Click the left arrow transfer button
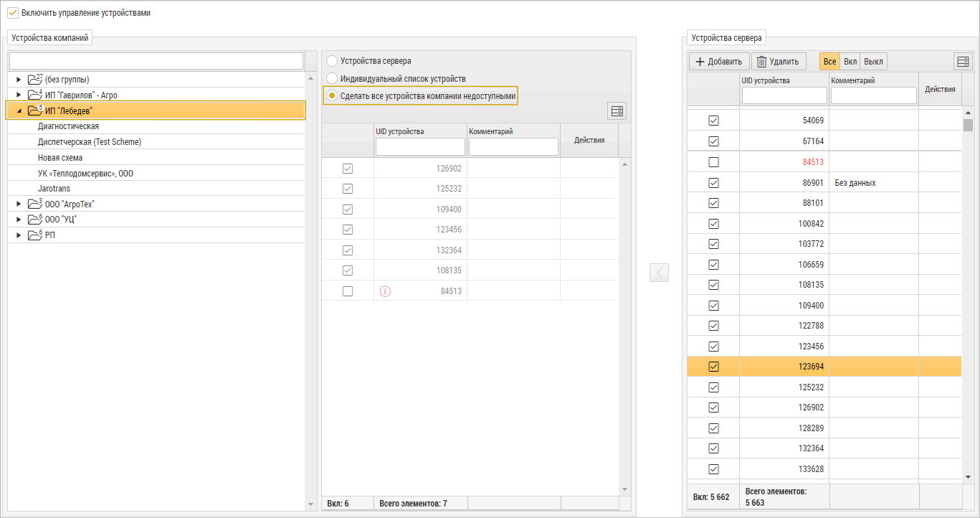This screenshot has width=980, height=518. click(659, 273)
